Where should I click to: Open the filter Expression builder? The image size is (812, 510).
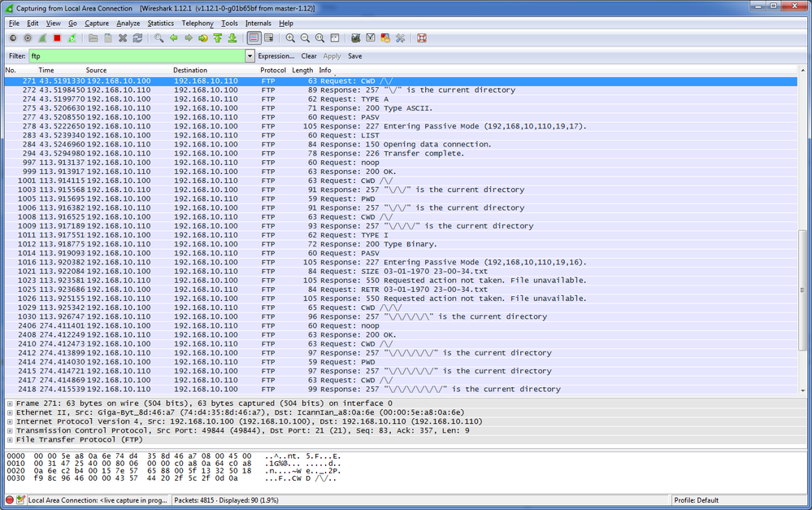[x=276, y=55]
